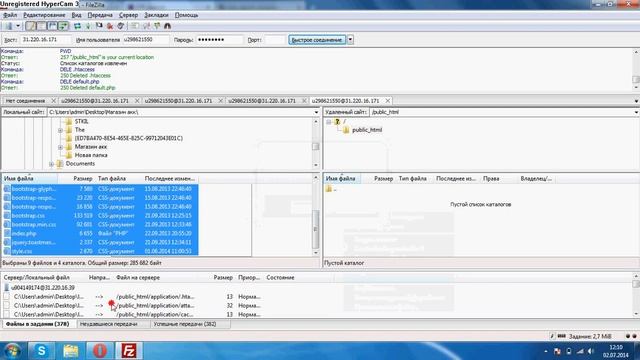The image size is (640, 360).
Task: Open the Site Manager toolbar icon
Action: click(9, 26)
